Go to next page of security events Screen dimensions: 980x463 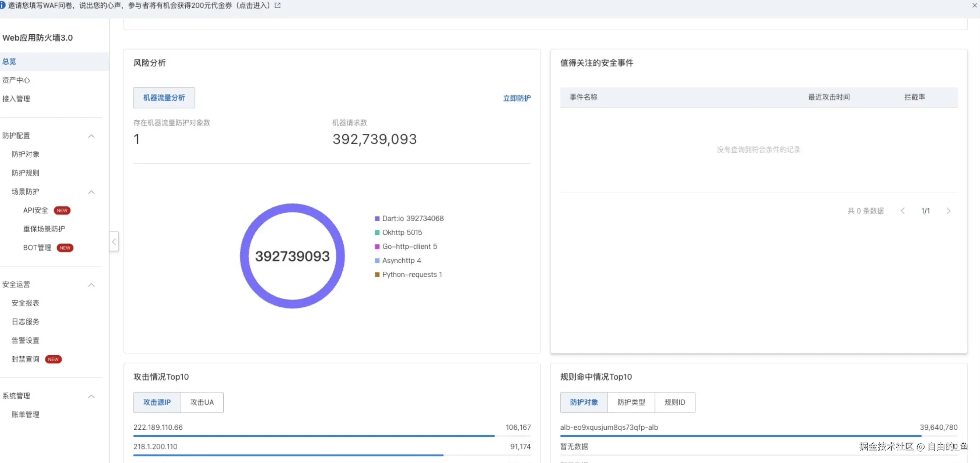pyautogui.click(x=948, y=211)
